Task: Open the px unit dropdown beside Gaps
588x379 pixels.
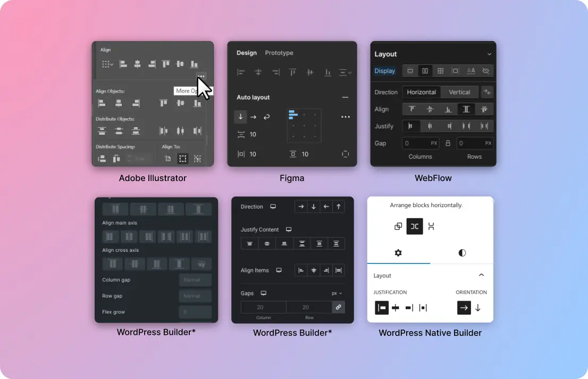Action: click(337, 293)
